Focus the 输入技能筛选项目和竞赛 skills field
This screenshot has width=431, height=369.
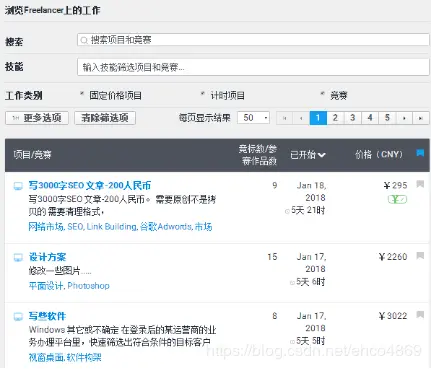coord(253,67)
